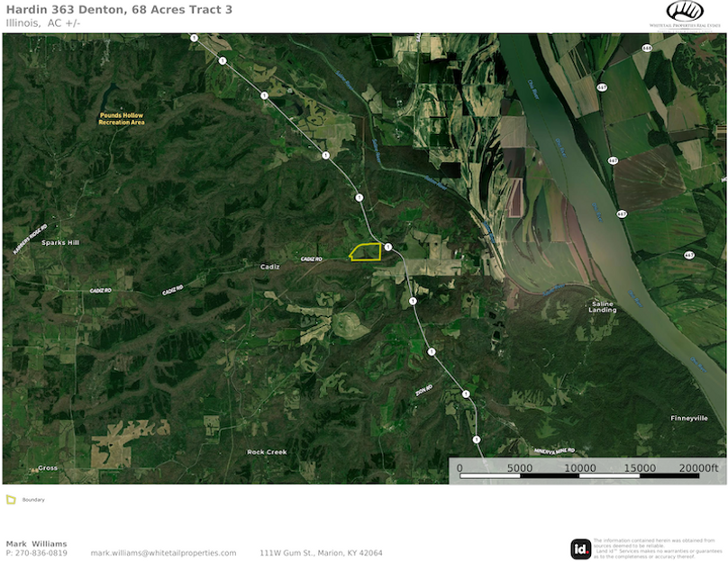
Task: Open the mark.williams@whitetailproperties.com email link
Action: click(163, 553)
